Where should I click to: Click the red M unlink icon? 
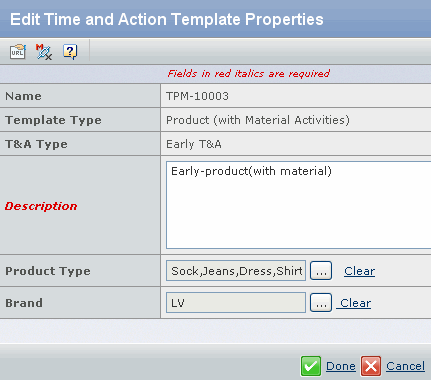(44, 52)
